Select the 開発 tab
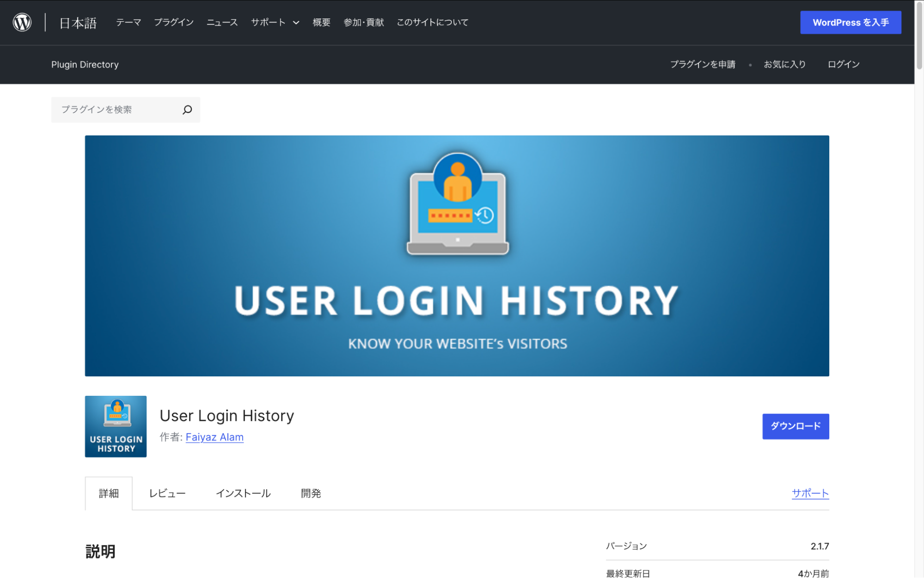 [x=310, y=493]
